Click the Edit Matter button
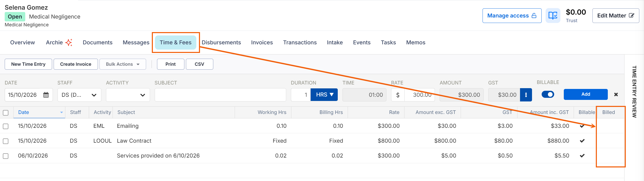The width and height of the screenshot is (644, 181). (616, 16)
